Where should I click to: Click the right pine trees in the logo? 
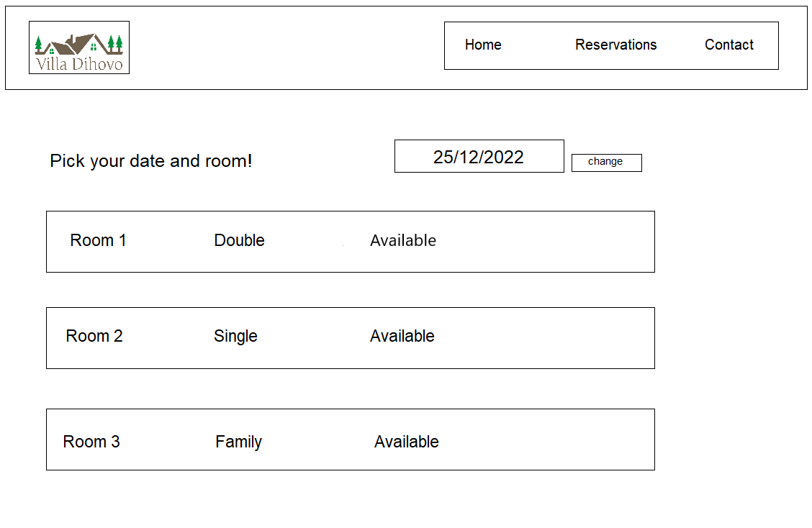pyautogui.click(x=115, y=43)
